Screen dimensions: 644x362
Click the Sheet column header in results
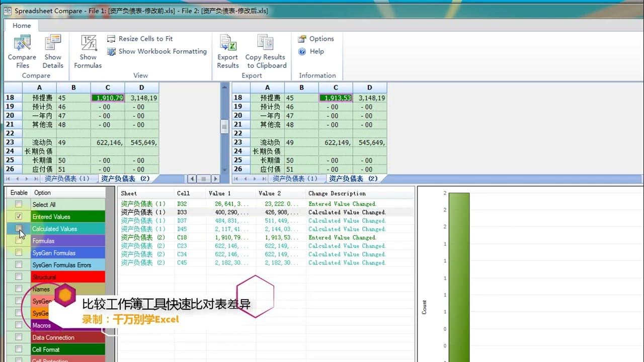[146, 193]
